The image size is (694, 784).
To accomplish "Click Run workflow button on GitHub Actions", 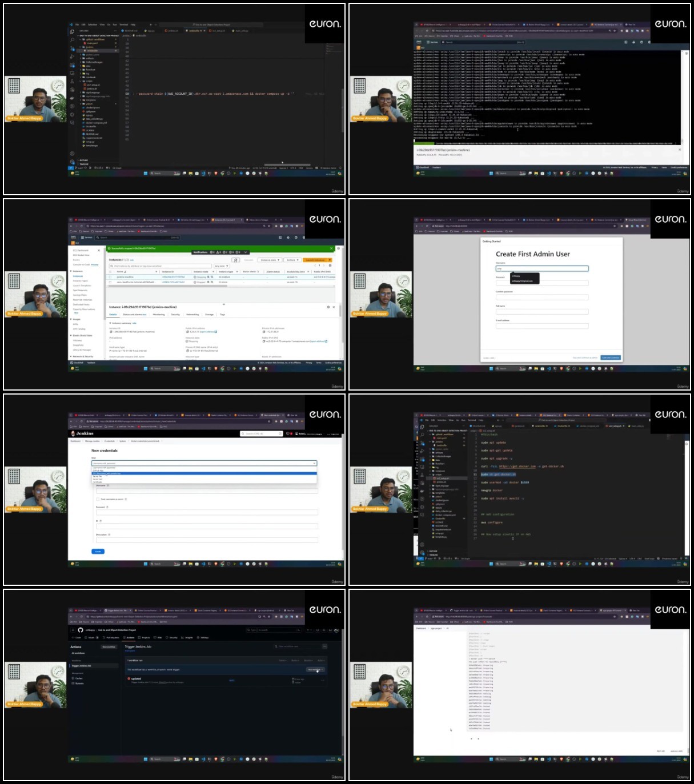I will click(x=315, y=669).
